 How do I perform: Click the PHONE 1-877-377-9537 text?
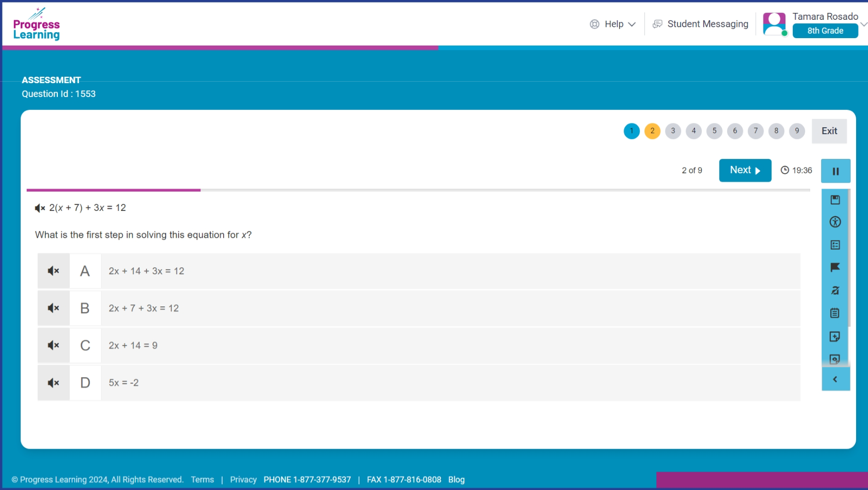[307, 480]
